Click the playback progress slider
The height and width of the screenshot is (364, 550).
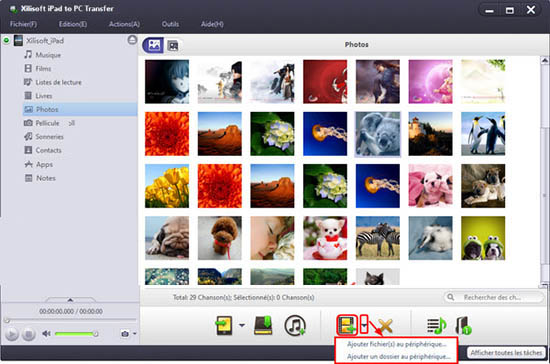[70, 319]
